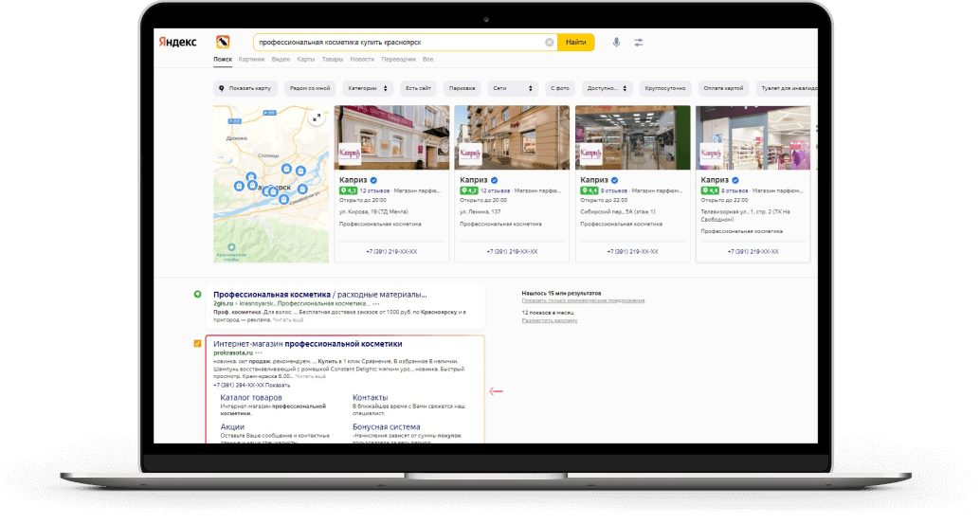
Task: Open search settings sliders icon
Action: (639, 43)
